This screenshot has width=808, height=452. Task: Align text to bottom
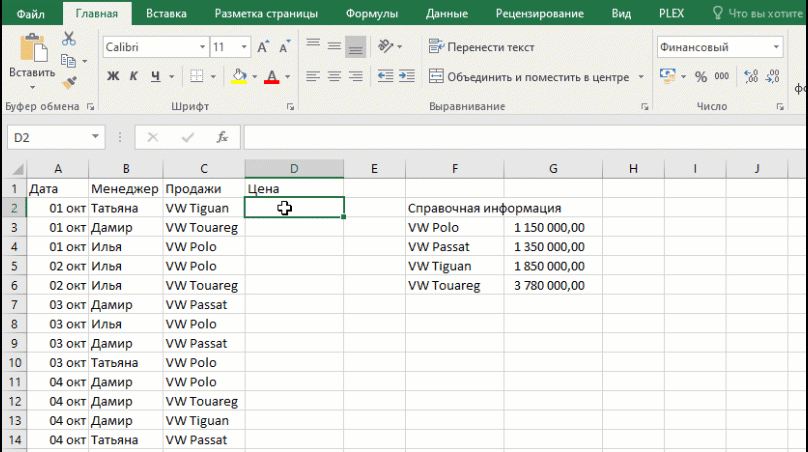pyautogui.click(x=356, y=47)
